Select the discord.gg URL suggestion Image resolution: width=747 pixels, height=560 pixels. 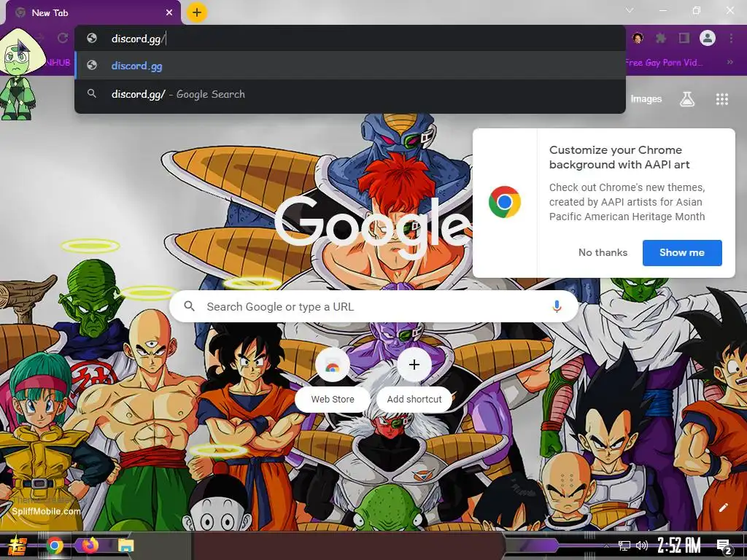coord(350,66)
